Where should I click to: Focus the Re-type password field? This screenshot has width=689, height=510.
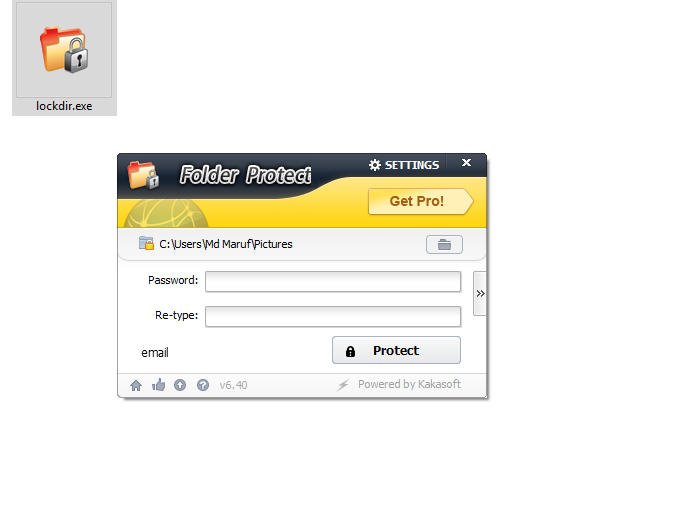(333, 316)
